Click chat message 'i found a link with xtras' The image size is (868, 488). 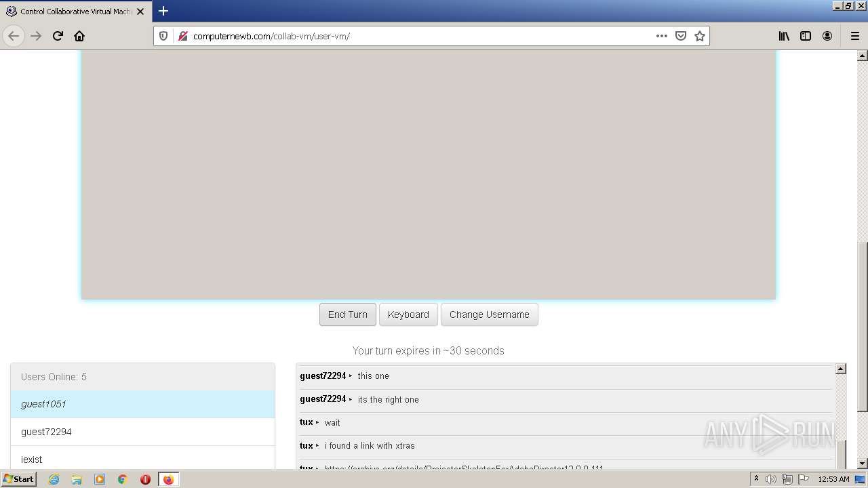[x=370, y=446]
